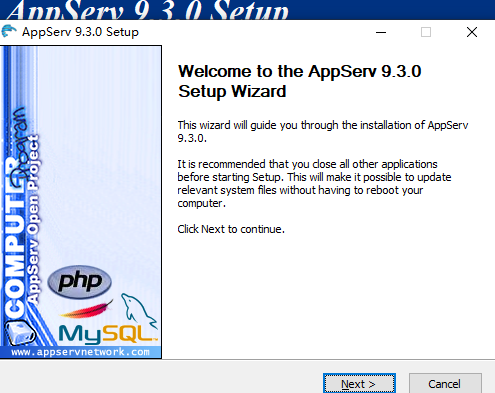Click the 'This wizard will guide you' sentence
Screen dimensions: 495x393
pos(323,131)
